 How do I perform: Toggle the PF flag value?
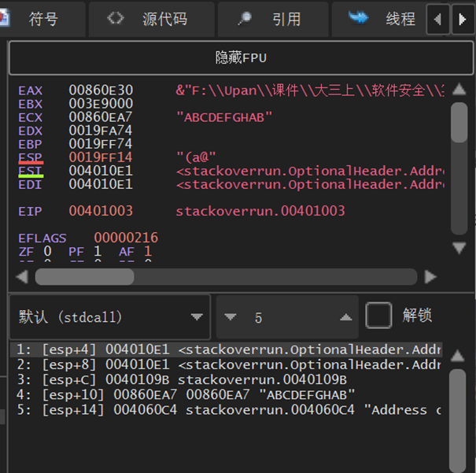(98, 251)
